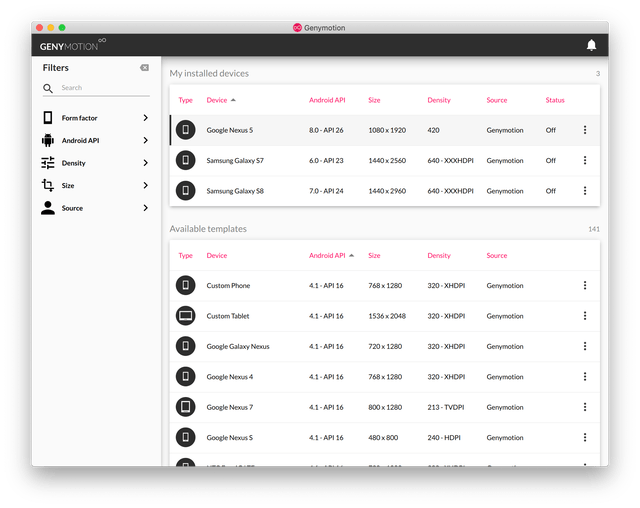Click the Custom Phone type icon

pos(185,285)
